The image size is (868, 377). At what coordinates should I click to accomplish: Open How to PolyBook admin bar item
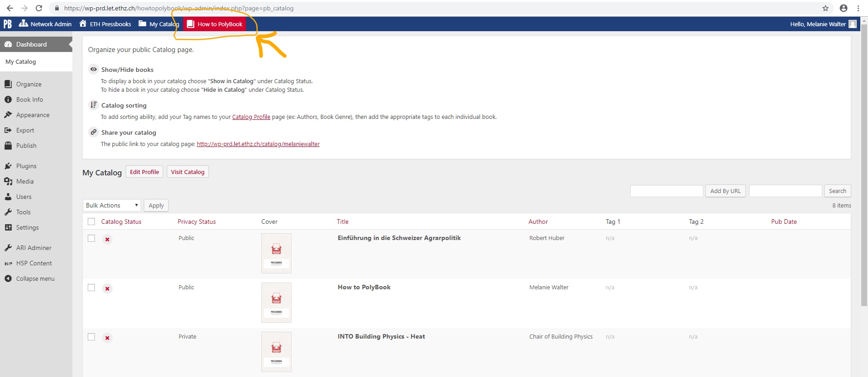click(x=215, y=24)
